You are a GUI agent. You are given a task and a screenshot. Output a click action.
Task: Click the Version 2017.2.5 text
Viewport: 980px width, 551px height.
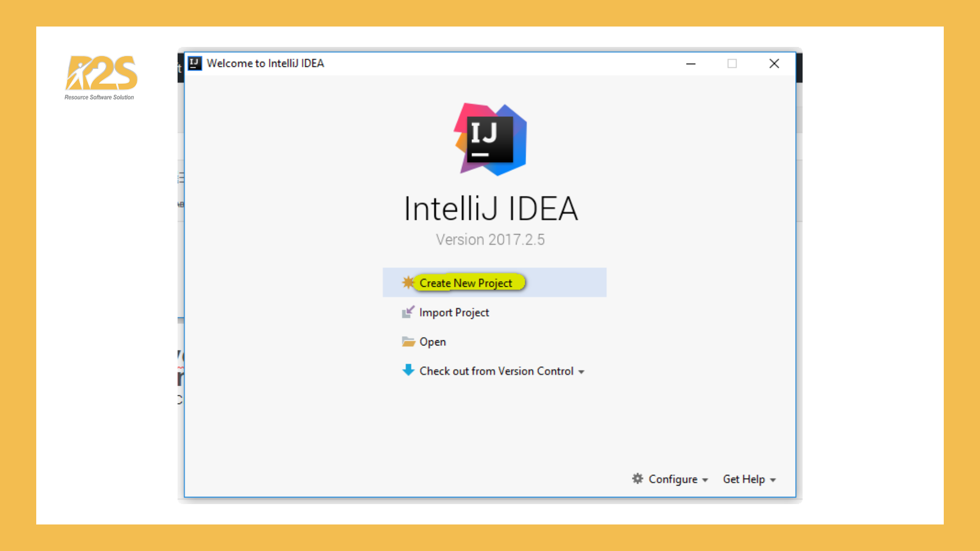(490, 239)
